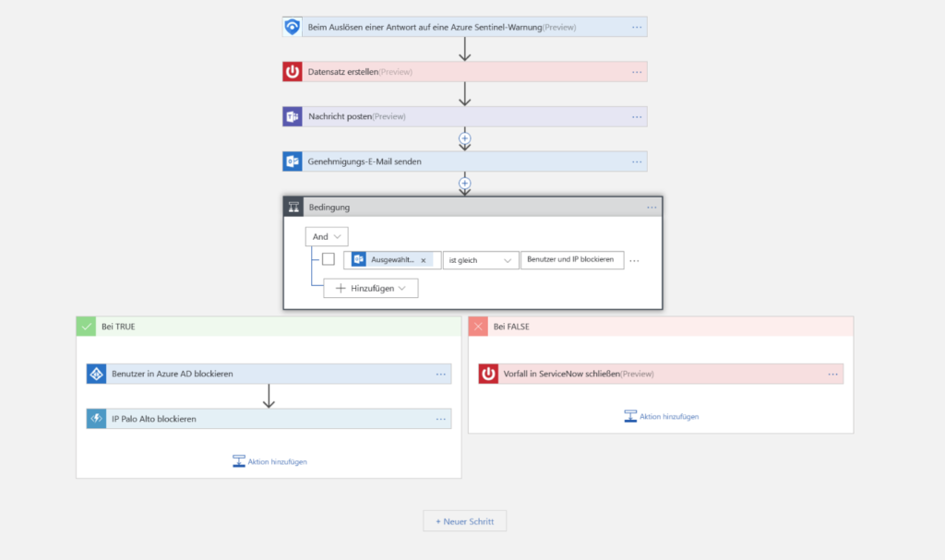The image size is (945, 560).
Task: Open ellipsis menu of Nachricht posten
Action: coord(637,116)
